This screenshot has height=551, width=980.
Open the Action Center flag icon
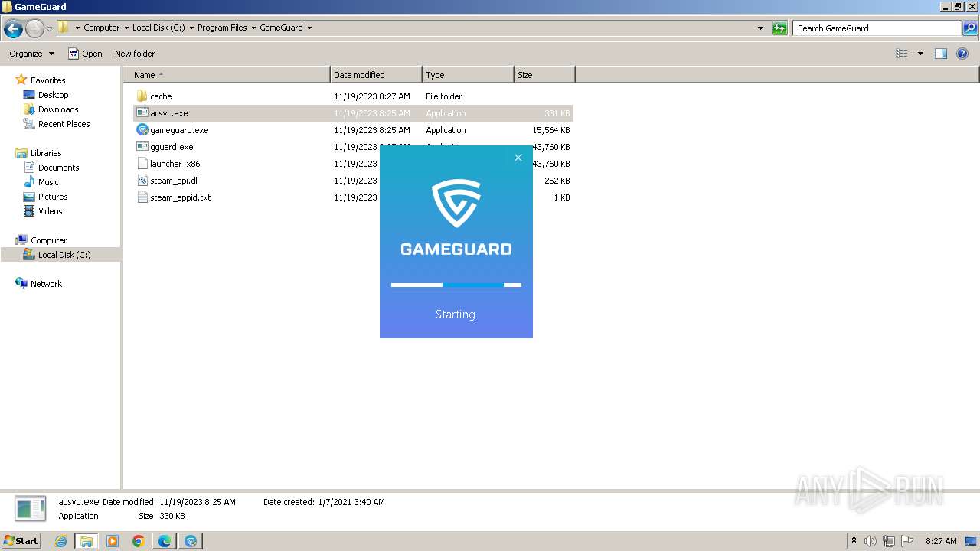[x=907, y=541]
